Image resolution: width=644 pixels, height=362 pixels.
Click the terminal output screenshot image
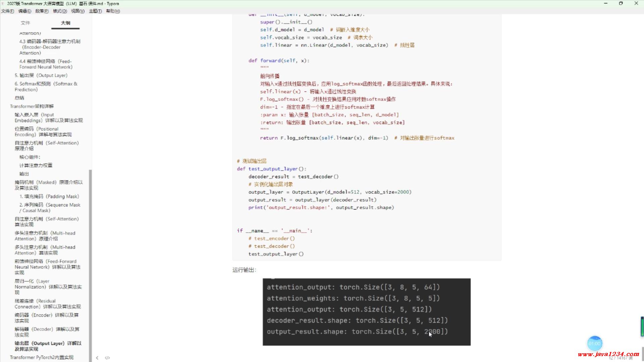click(x=366, y=312)
